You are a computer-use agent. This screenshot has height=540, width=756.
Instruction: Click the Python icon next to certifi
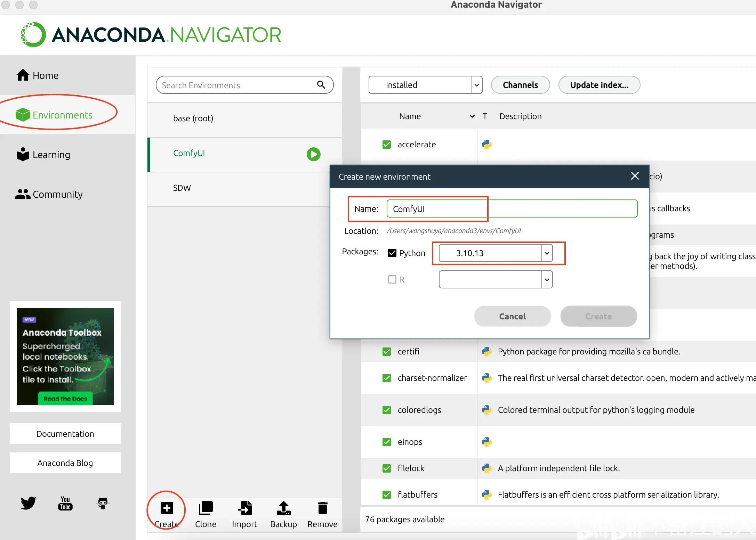coord(487,352)
